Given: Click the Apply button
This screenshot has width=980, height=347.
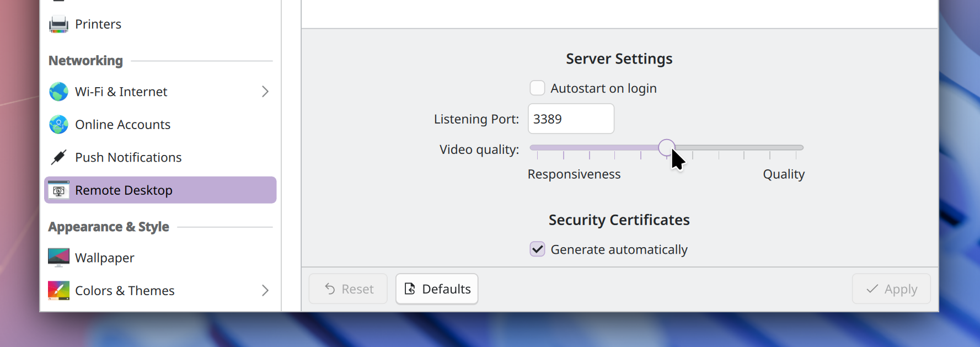Looking at the screenshot, I should pos(891,289).
